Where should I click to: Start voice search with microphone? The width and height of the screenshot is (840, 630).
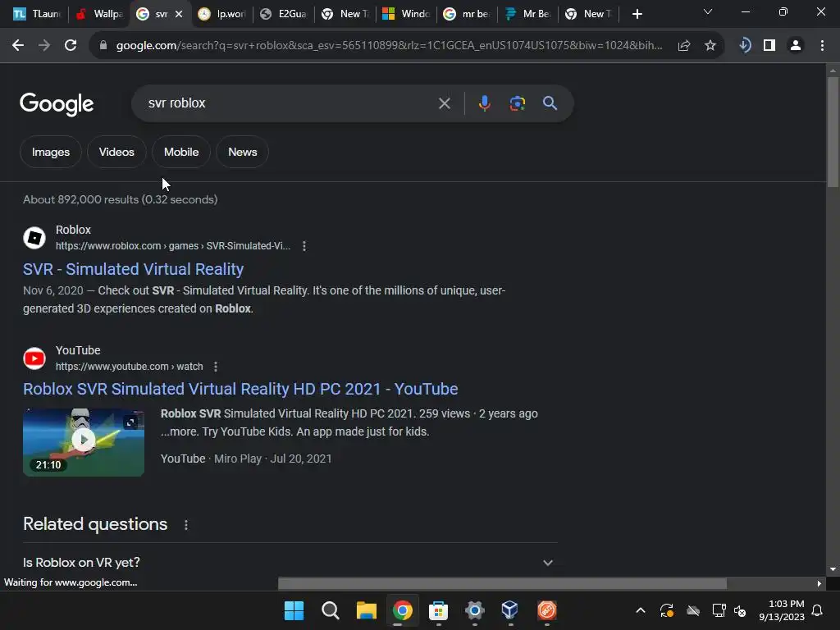(x=484, y=103)
